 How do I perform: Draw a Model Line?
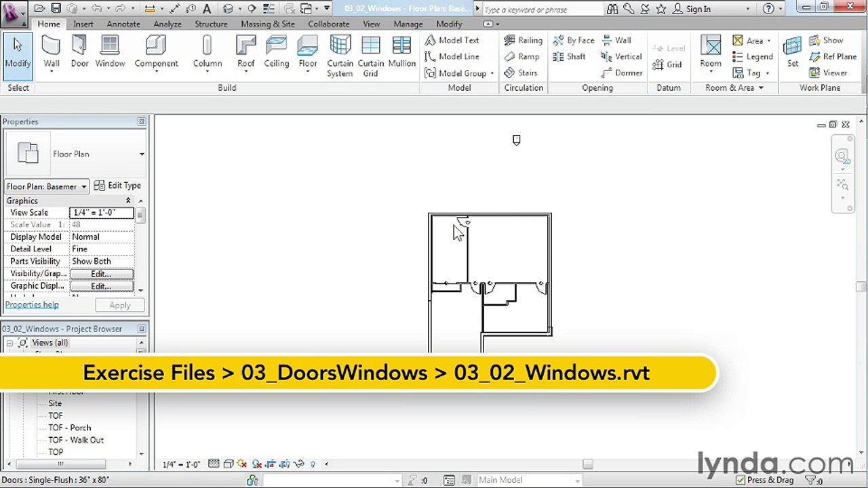point(452,56)
